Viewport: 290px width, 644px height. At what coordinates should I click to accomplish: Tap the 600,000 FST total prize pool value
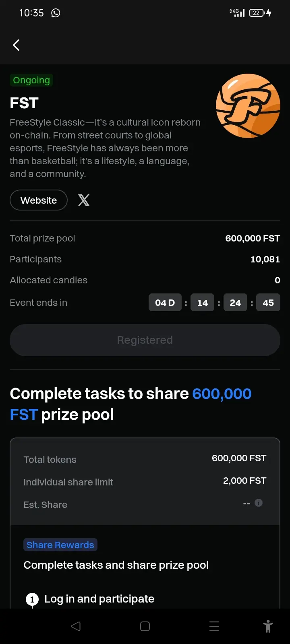click(253, 238)
